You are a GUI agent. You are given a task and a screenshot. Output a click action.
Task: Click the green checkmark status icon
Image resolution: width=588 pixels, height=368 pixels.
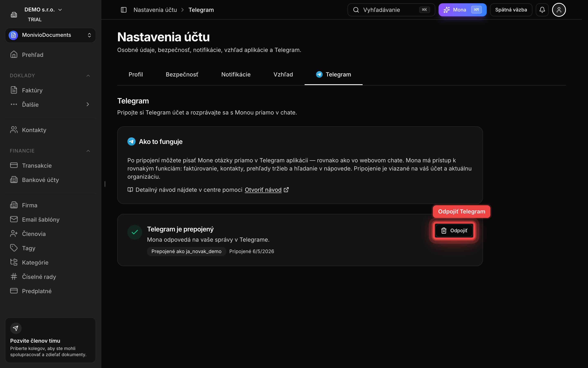tap(135, 232)
